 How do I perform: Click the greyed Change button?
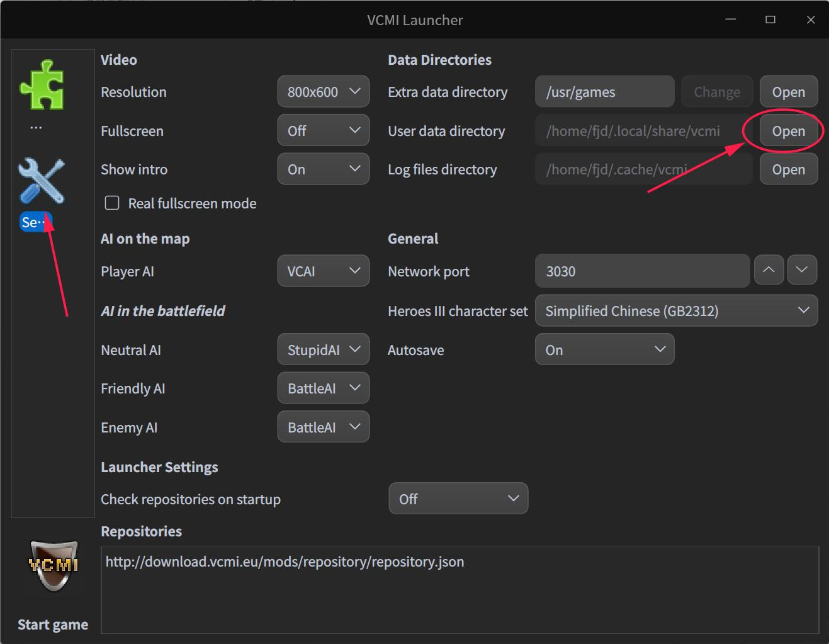(717, 92)
